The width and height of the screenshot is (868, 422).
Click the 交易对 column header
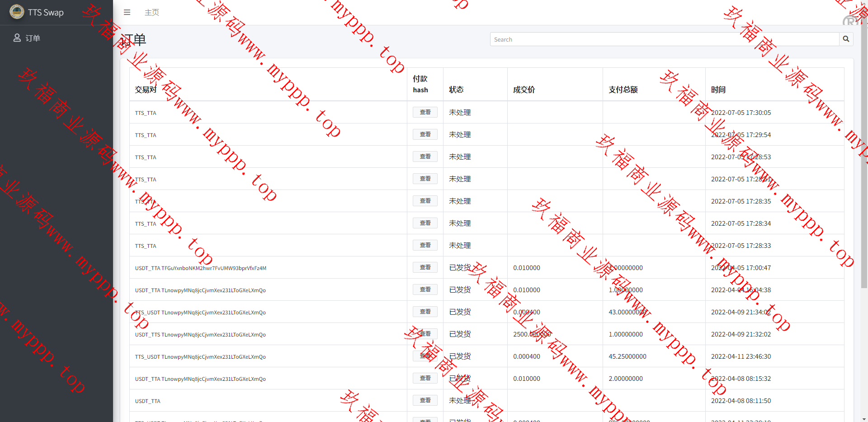pyautogui.click(x=146, y=90)
